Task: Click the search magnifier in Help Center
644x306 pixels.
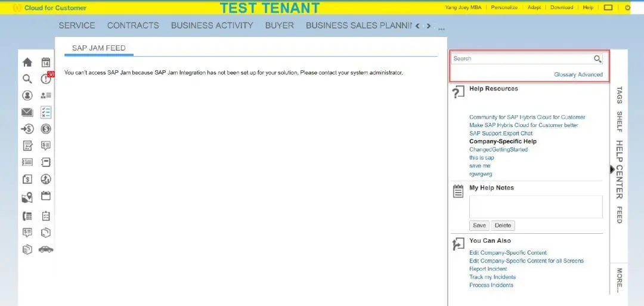Action: point(597,58)
